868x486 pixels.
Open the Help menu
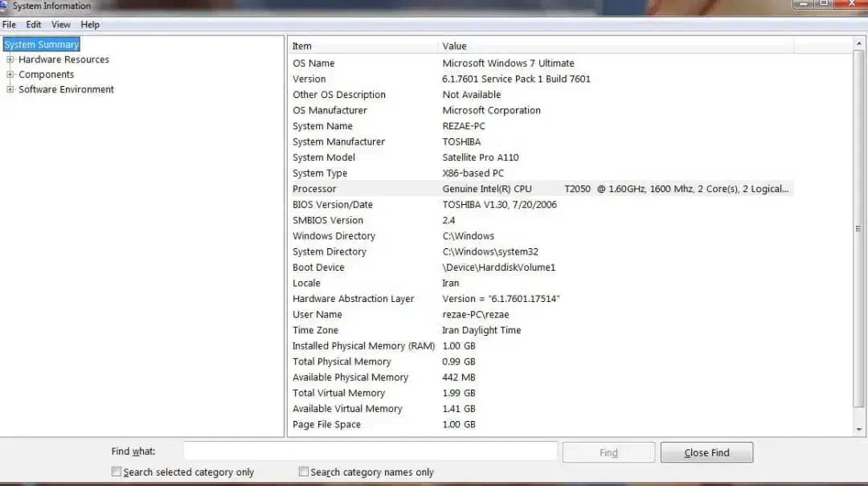(90, 25)
